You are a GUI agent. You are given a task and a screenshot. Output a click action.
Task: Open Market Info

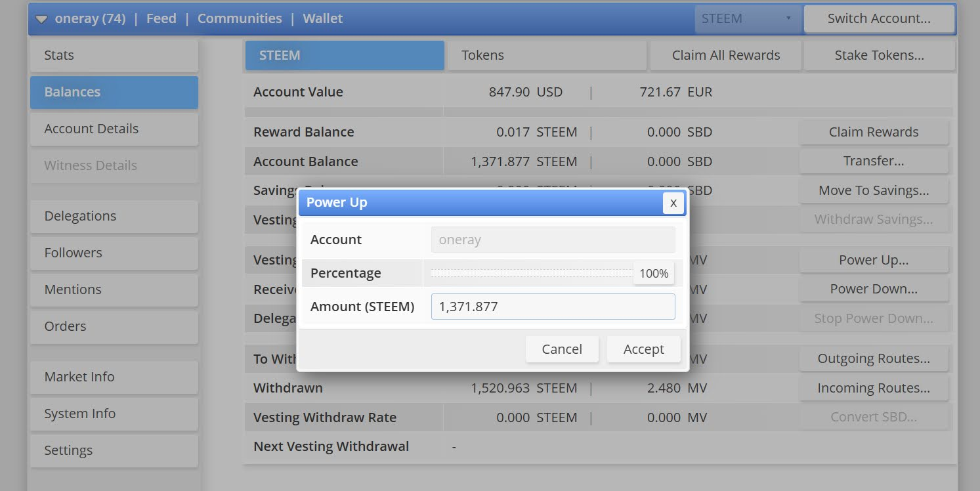point(114,377)
